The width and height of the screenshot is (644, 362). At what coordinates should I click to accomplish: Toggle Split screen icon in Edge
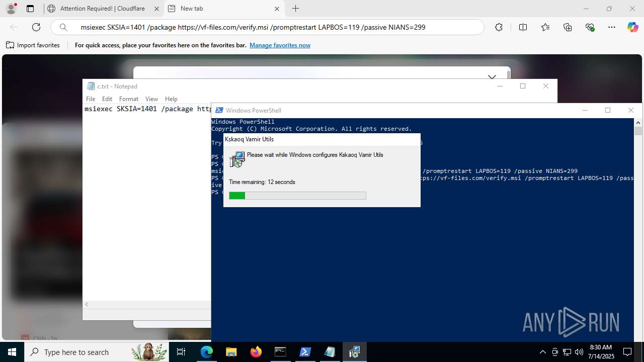pyautogui.click(x=523, y=27)
